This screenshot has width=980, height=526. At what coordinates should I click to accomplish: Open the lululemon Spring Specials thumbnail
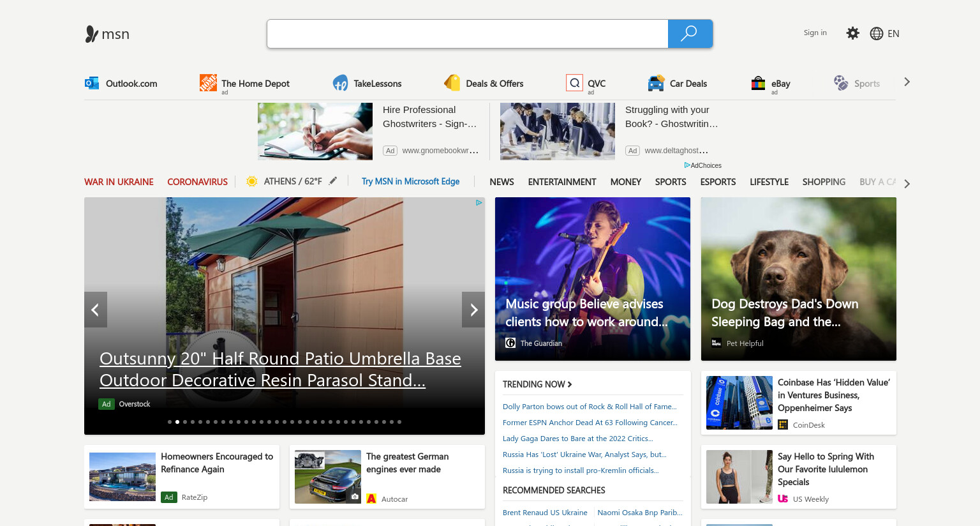[739, 477]
